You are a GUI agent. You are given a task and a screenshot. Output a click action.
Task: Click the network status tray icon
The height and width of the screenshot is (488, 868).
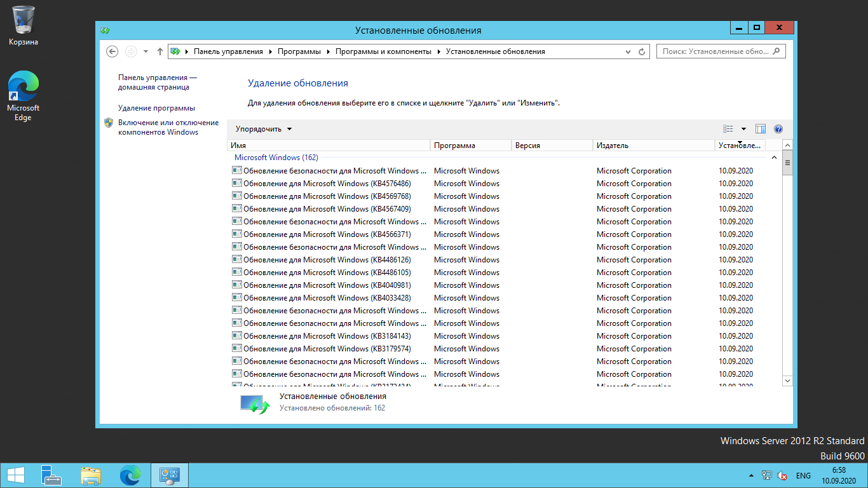(x=767, y=475)
